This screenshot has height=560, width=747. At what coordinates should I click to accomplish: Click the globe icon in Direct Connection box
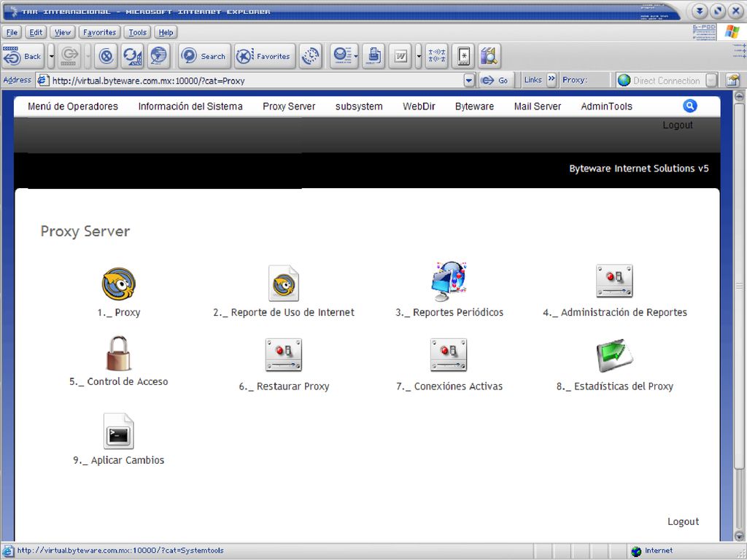tap(624, 80)
